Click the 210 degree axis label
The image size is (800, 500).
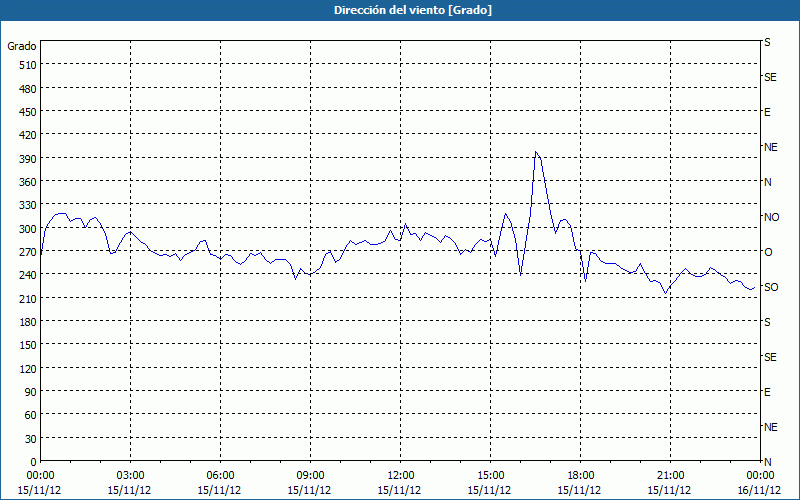coord(29,298)
